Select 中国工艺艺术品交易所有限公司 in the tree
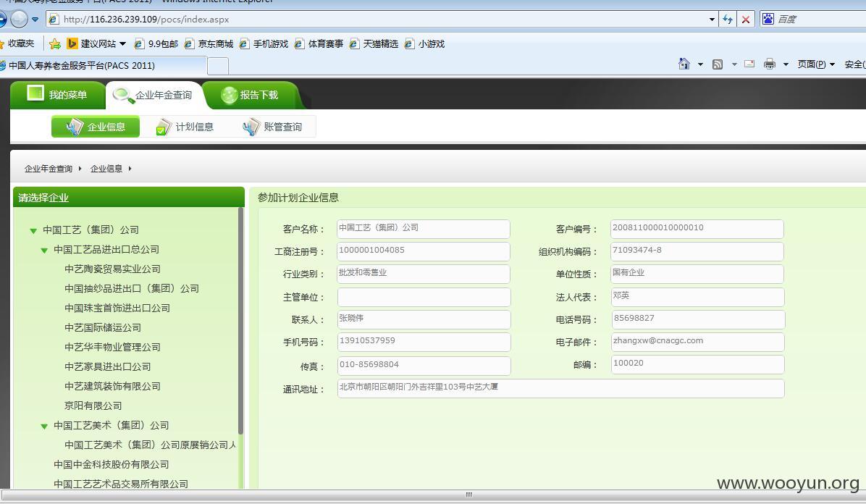Viewport: 866px width, 504px height. pos(121,484)
